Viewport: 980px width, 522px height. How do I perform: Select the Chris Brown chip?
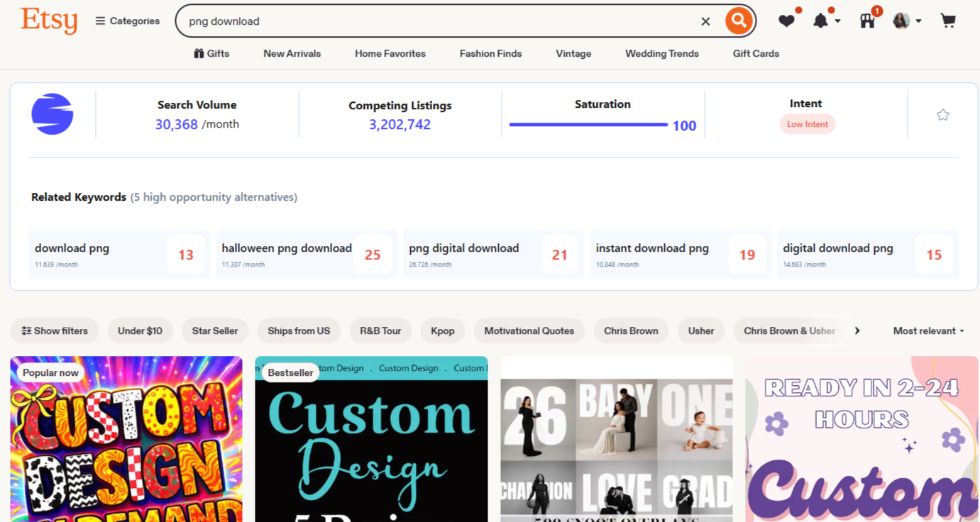pyautogui.click(x=631, y=331)
